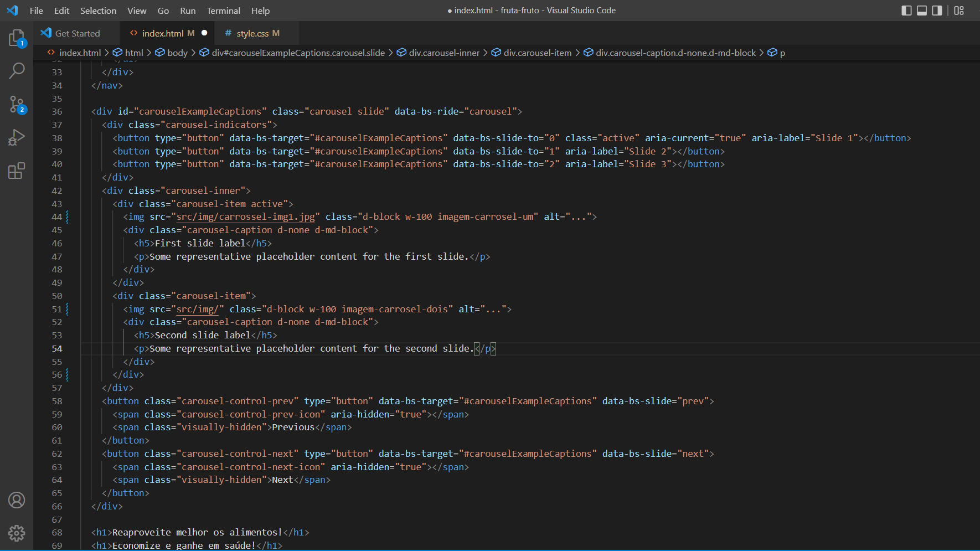
Task: Open the Edit menu
Action: pyautogui.click(x=61, y=11)
